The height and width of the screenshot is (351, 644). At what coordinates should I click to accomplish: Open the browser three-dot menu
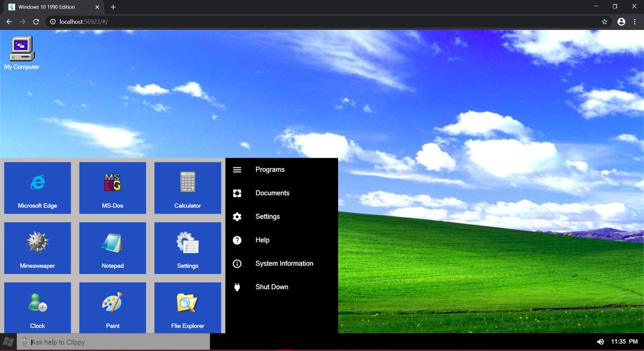pyautogui.click(x=635, y=21)
